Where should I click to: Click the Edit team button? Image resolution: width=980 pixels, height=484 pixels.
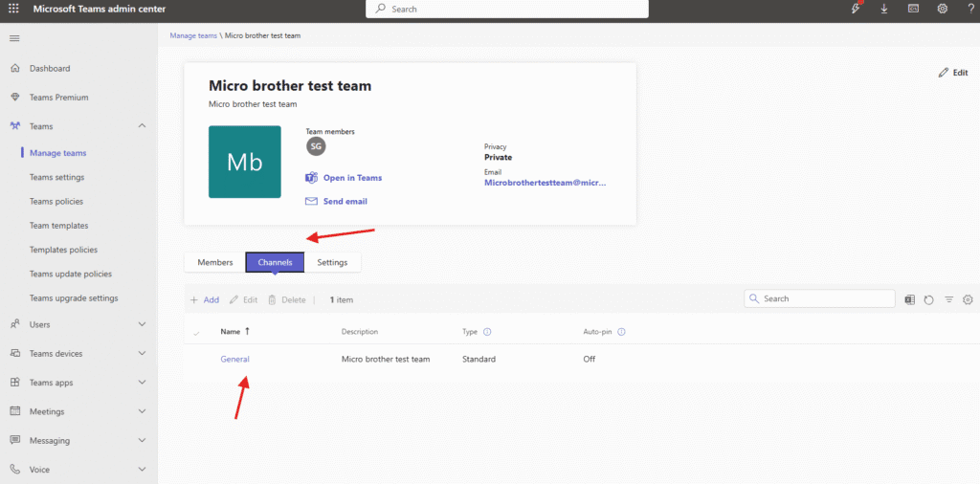click(x=953, y=73)
